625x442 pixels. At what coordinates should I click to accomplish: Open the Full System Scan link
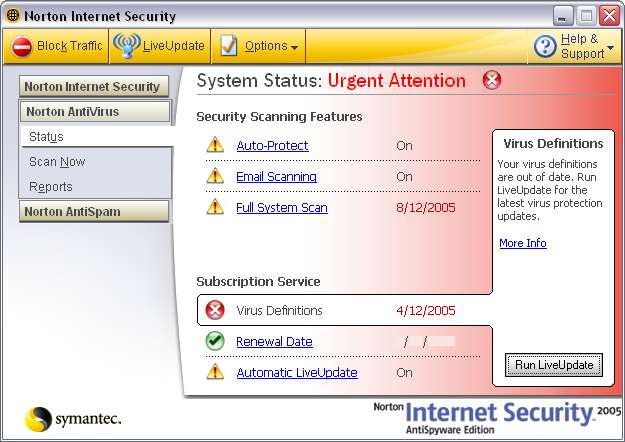[x=281, y=208]
